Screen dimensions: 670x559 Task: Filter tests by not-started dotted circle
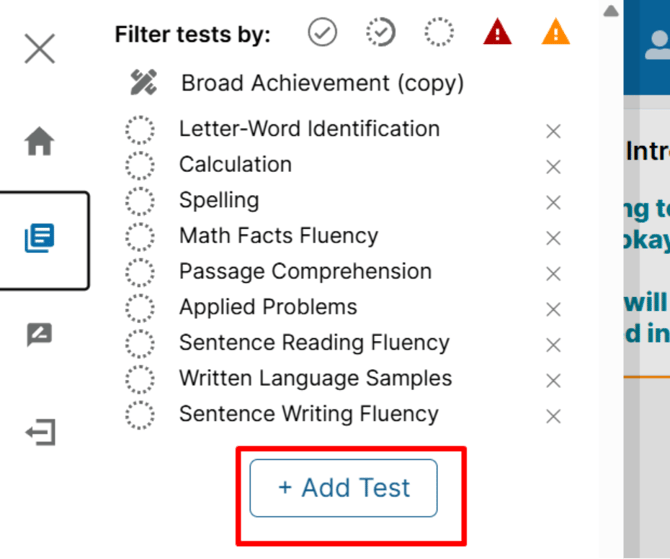(439, 32)
